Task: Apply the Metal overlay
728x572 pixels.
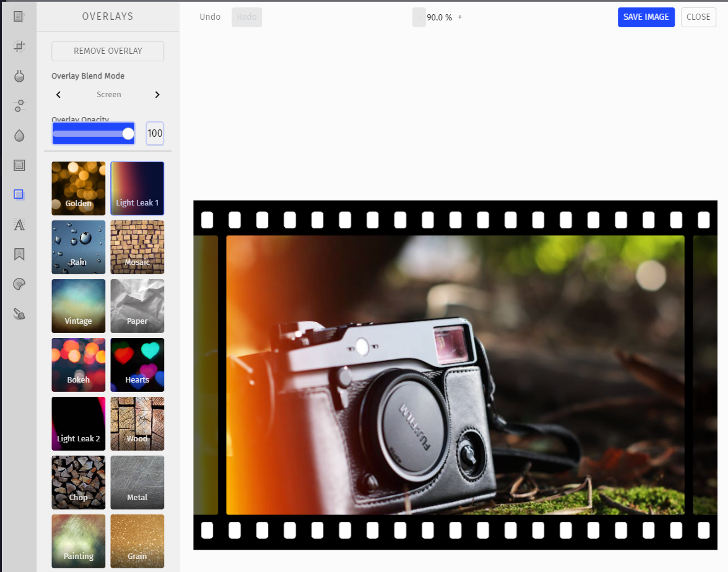Action: tap(137, 482)
